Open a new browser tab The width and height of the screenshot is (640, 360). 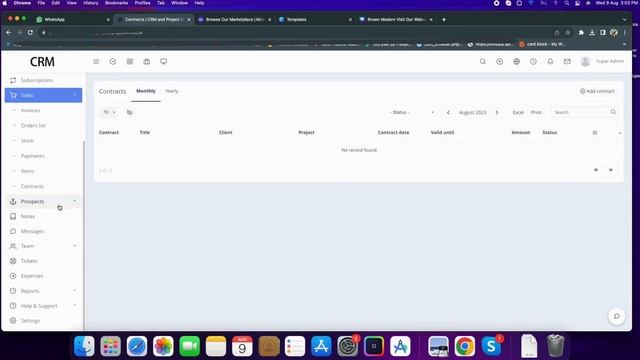(444, 19)
